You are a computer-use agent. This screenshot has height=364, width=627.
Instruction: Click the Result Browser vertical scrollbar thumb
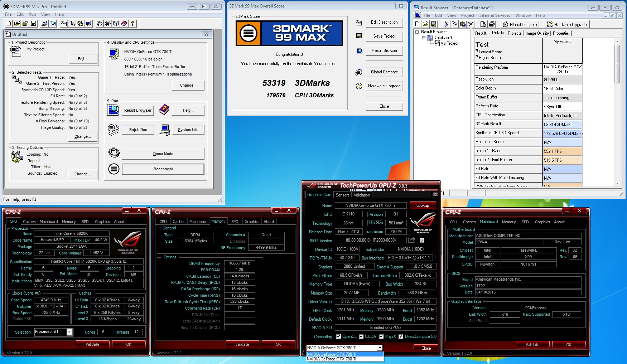[x=617, y=64]
